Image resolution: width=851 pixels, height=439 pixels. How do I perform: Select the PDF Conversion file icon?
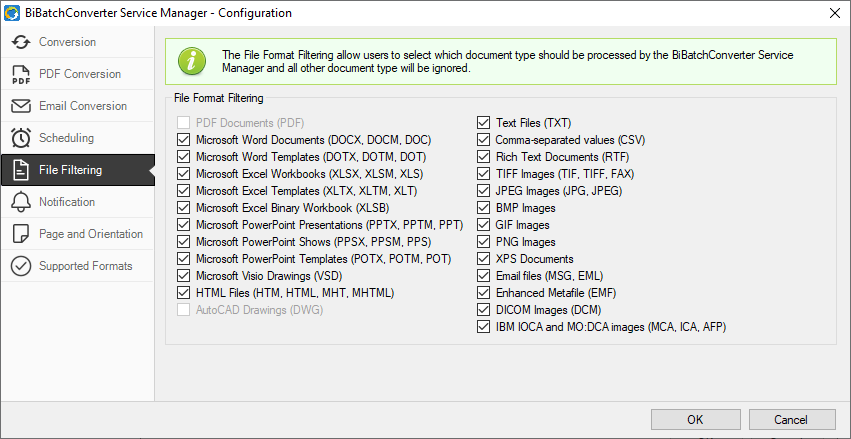[21, 74]
